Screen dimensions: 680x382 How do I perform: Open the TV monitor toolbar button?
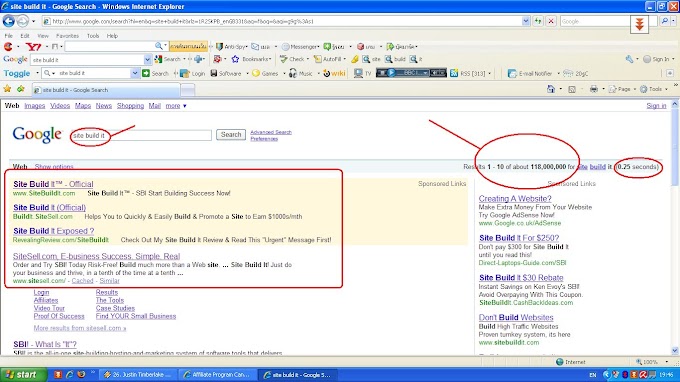point(363,73)
